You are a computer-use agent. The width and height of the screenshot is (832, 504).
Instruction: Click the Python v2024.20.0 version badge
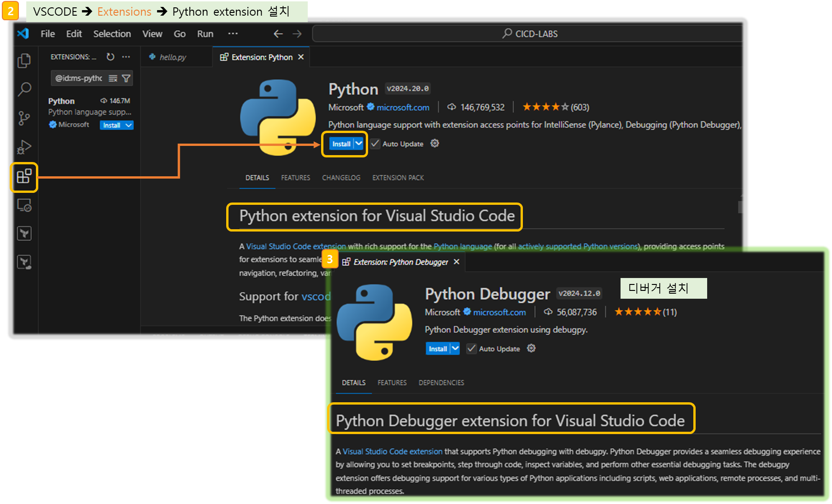pos(408,88)
